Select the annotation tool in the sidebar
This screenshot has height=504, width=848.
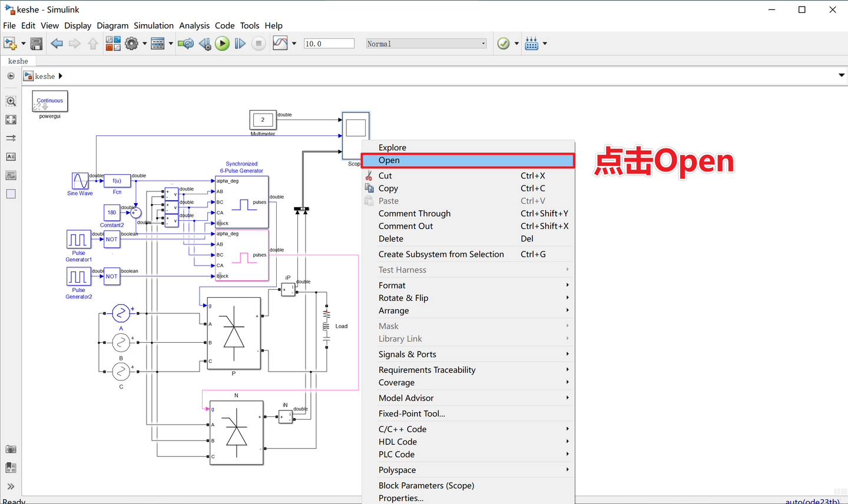(11, 157)
